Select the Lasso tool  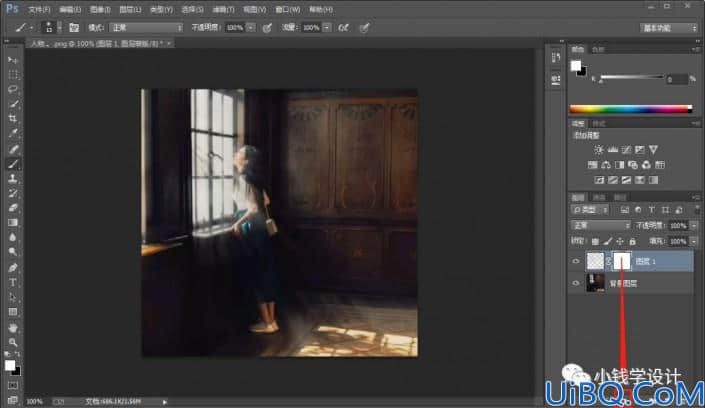pos(13,89)
